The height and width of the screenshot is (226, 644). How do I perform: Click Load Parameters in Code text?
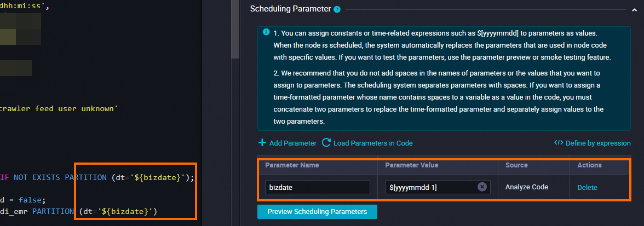372,143
